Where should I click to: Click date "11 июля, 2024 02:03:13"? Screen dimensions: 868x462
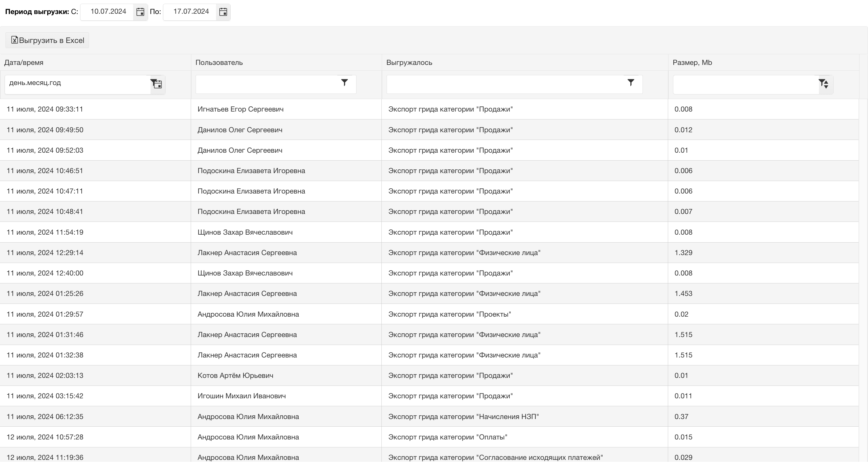(45, 376)
